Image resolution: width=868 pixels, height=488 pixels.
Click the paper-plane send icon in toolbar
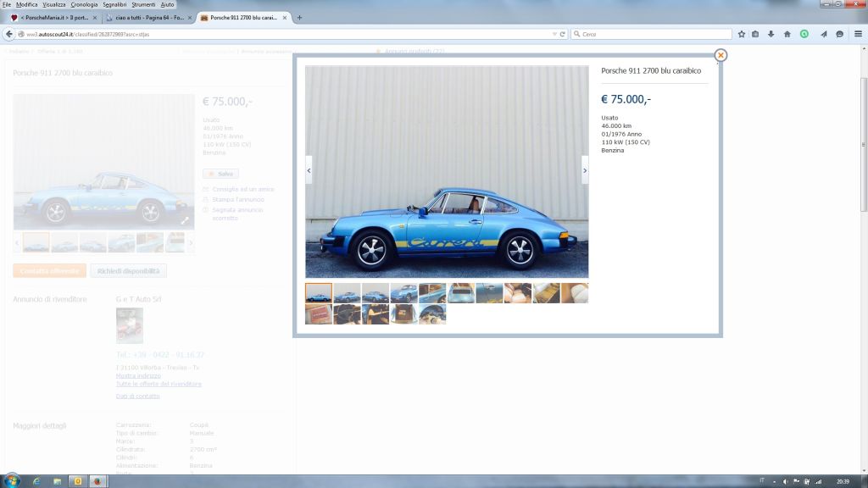(x=824, y=34)
